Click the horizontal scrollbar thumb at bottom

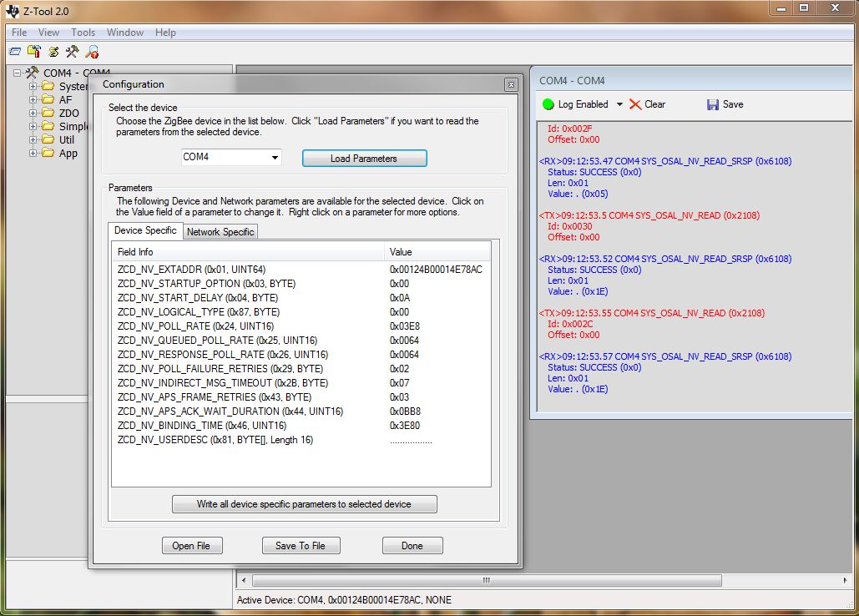pyautogui.click(x=487, y=580)
